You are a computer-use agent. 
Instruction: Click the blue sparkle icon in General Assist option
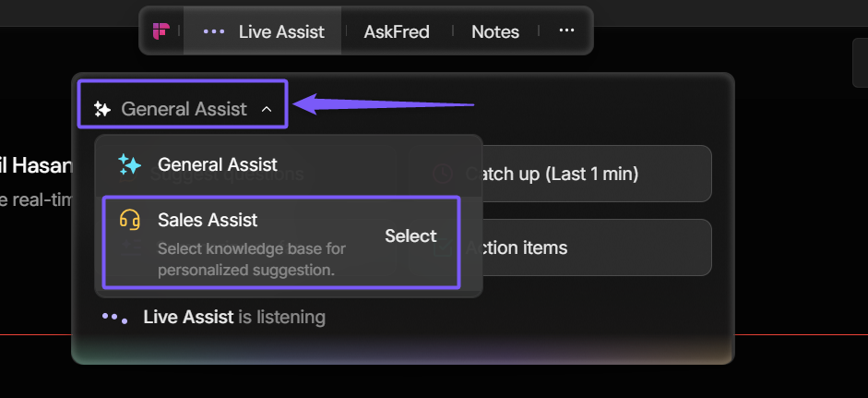pyautogui.click(x=129, y=164)
